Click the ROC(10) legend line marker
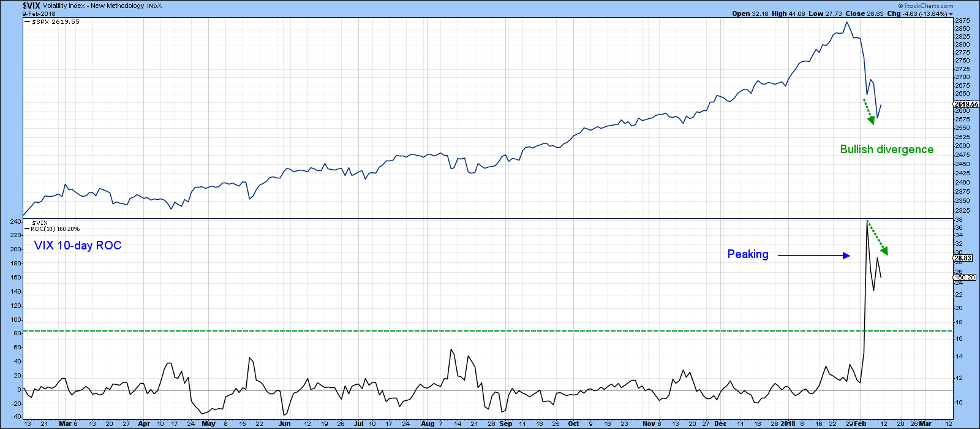This screenshot has width=980, height=429. click(x=27, y=229)
